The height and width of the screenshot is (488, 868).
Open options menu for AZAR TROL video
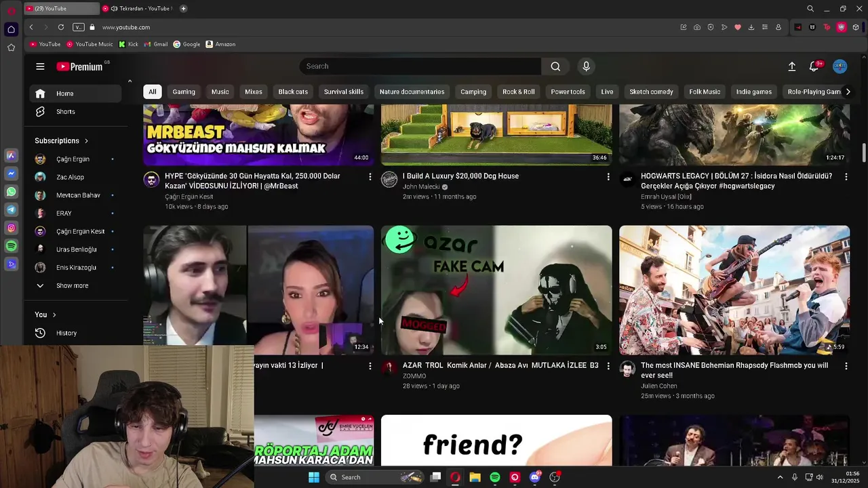[608, 366]
